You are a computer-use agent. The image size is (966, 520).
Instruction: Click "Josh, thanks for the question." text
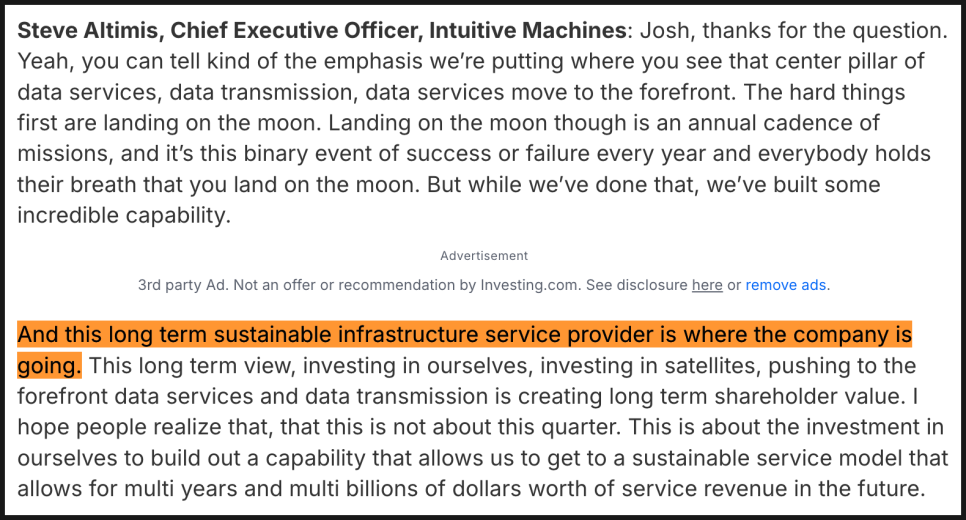point(794,30)
